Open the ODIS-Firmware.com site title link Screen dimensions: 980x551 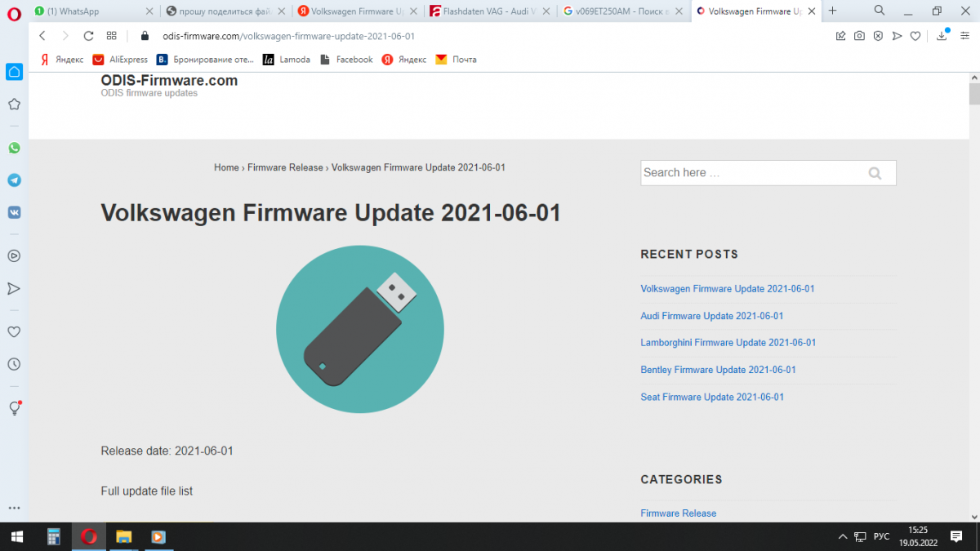169,80
